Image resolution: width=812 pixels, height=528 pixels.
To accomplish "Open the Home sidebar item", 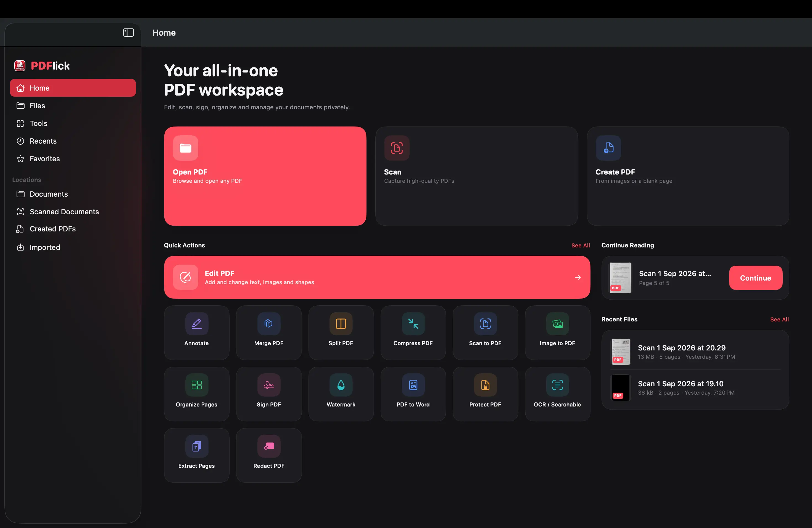I will click(x=73, y=88).
